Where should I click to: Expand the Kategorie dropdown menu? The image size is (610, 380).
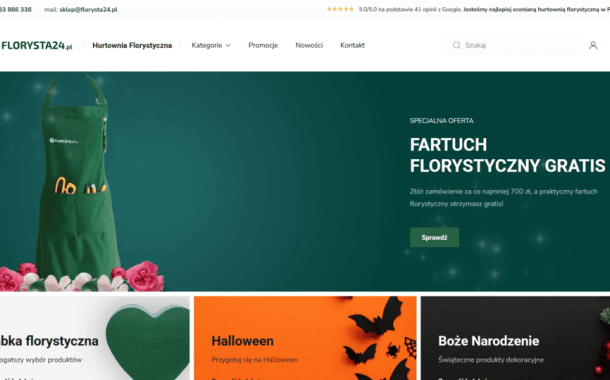tap(211, 46)
